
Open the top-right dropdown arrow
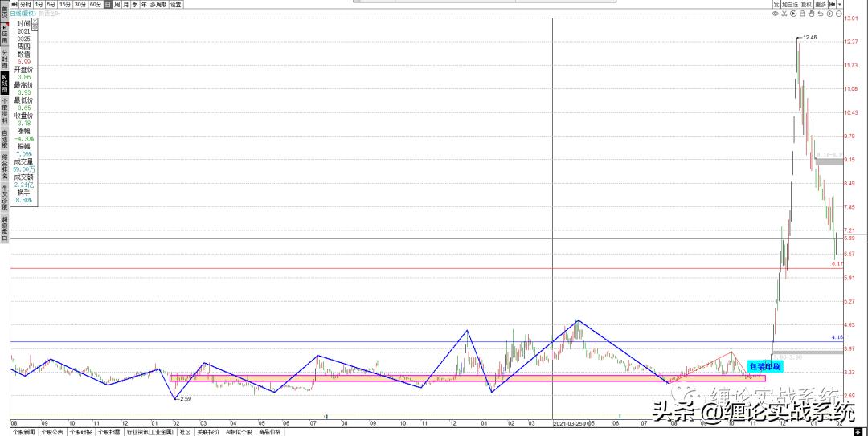tap(838, 4)
